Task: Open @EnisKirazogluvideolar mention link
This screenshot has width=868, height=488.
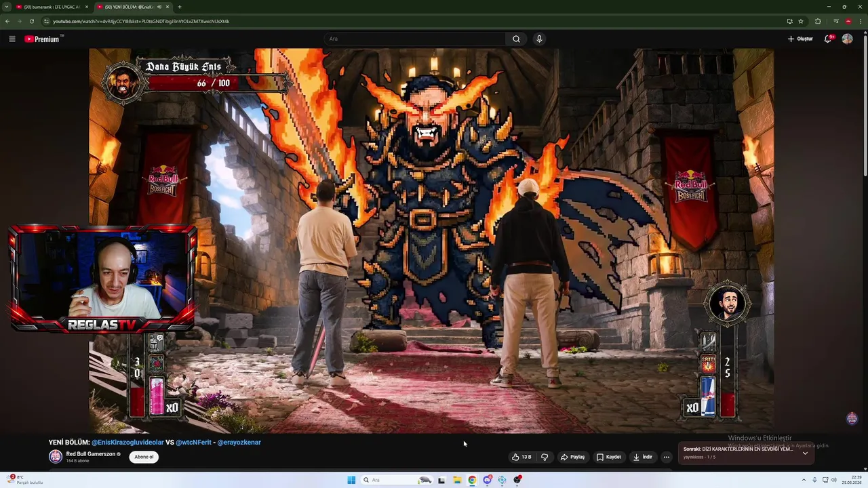Action: coord(127,442)
